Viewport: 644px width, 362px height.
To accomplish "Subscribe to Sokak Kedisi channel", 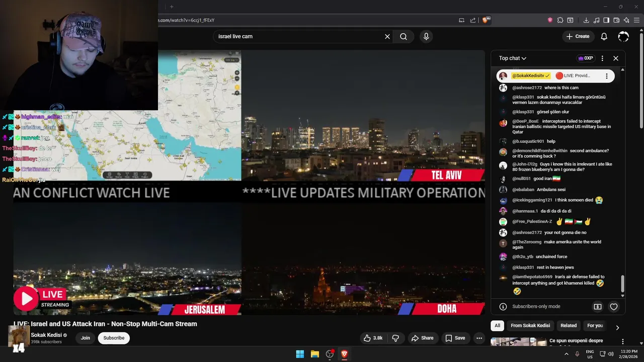I will click(114, 338).
